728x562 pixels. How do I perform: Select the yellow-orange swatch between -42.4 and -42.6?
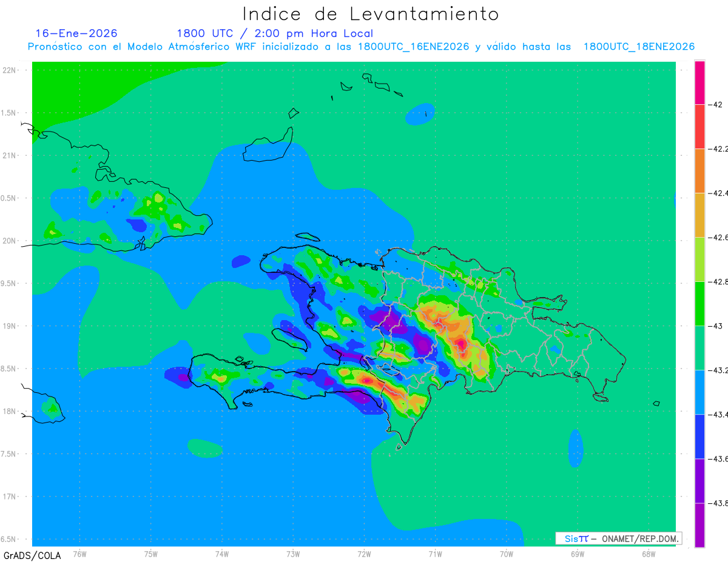click(699, 215)
